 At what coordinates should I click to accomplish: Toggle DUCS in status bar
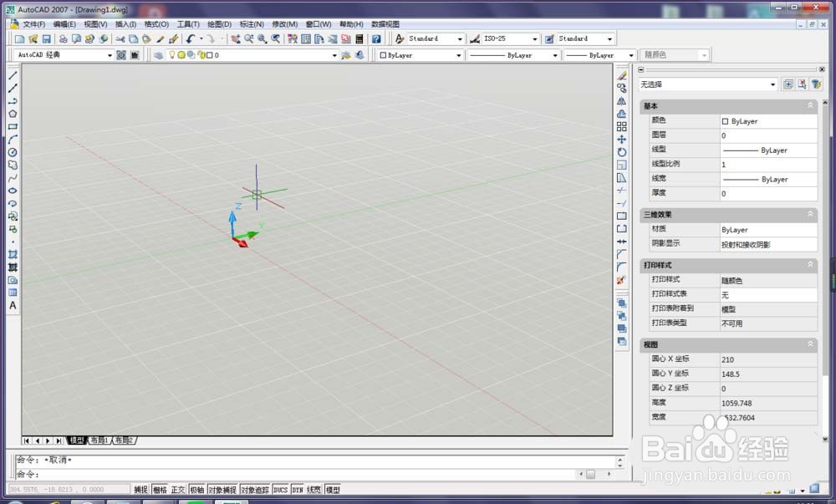[x=280, y=490]
